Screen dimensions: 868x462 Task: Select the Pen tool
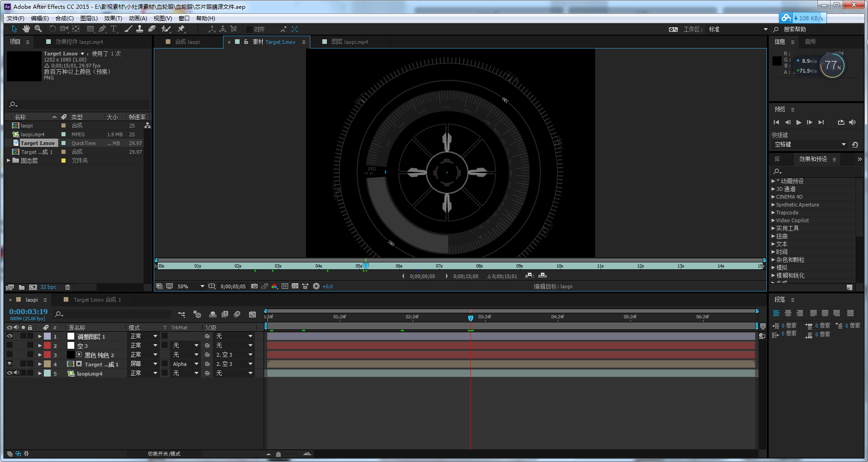coord(102,29)
